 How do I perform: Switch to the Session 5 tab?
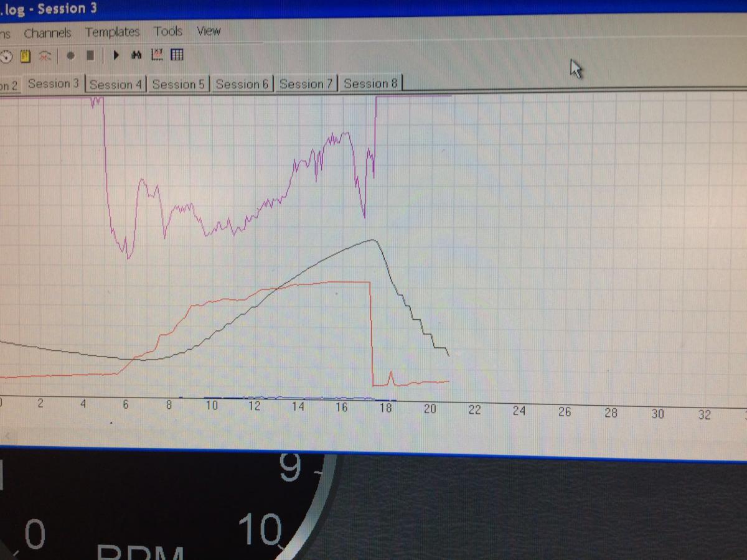[179, 84]
